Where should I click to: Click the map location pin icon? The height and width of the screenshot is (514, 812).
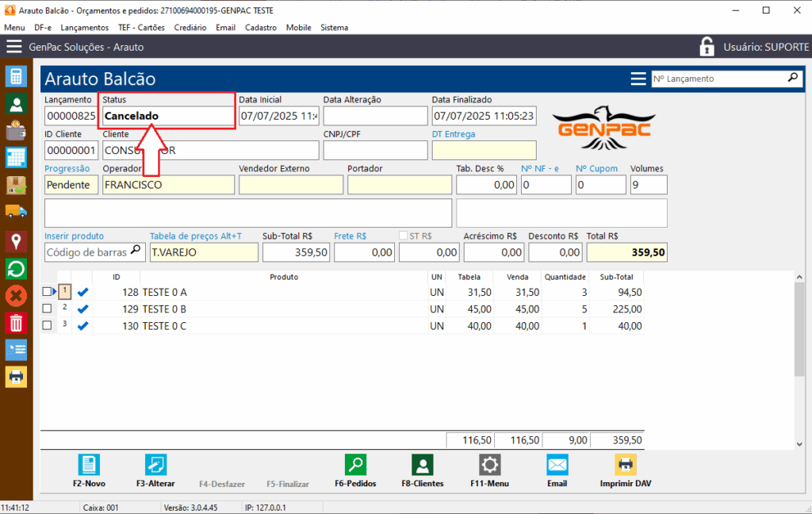tap(16, 241)
